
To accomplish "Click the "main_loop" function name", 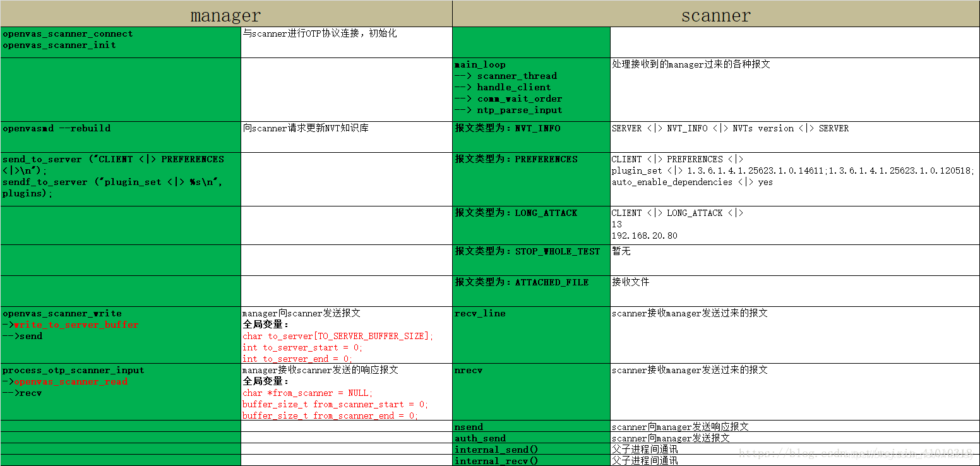I will pos(480,64).
